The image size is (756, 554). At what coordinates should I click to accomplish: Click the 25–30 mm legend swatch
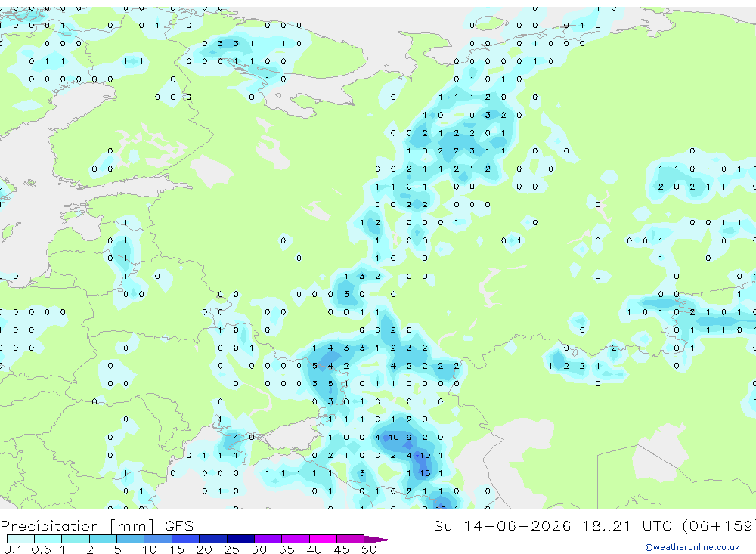[240, 539]
